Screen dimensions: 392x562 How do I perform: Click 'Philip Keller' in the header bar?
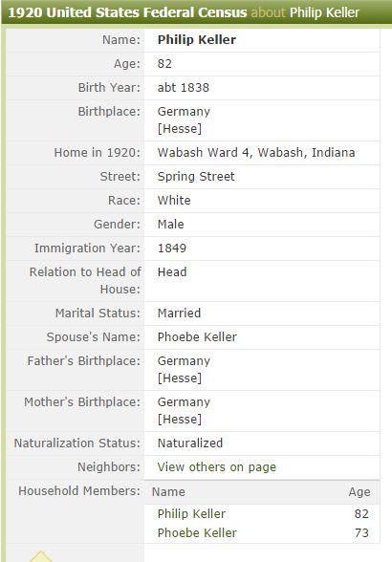pyautogui.click(x=324, y=12)
